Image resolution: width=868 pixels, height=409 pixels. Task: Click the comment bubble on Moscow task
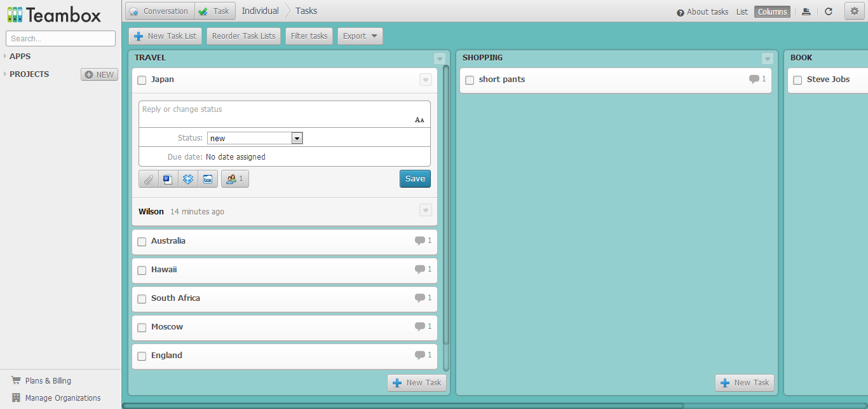coord(420,326)
